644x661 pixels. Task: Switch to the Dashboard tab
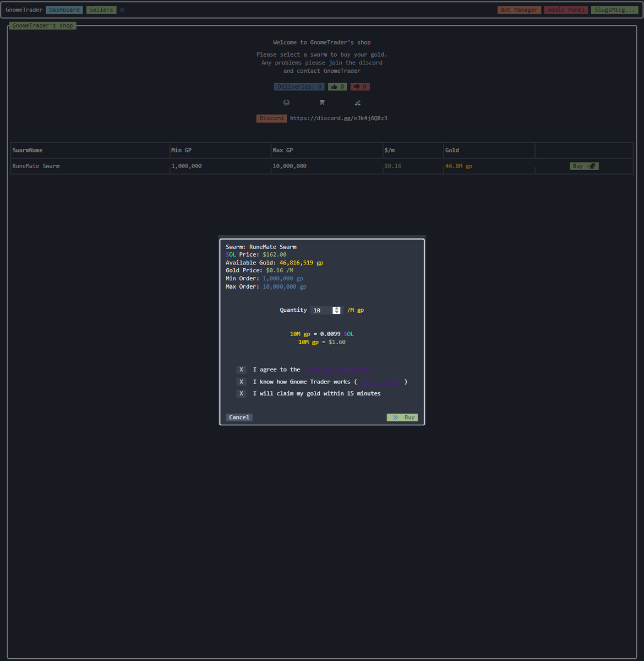click(64, 9)
